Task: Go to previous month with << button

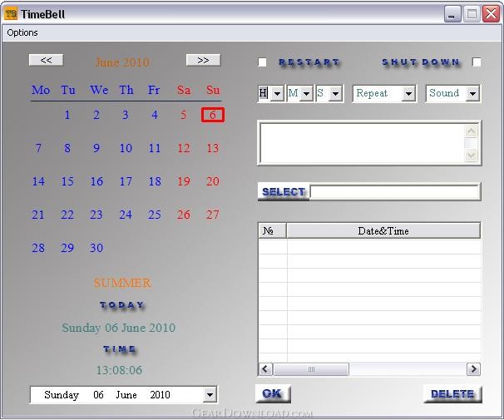Action: pos(46,60)
